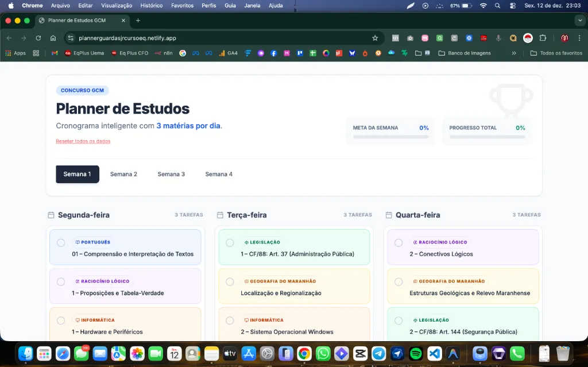Open the tab list chevron below the menu bar
Viewport: 588px width, 367px height.
point(579,19)
